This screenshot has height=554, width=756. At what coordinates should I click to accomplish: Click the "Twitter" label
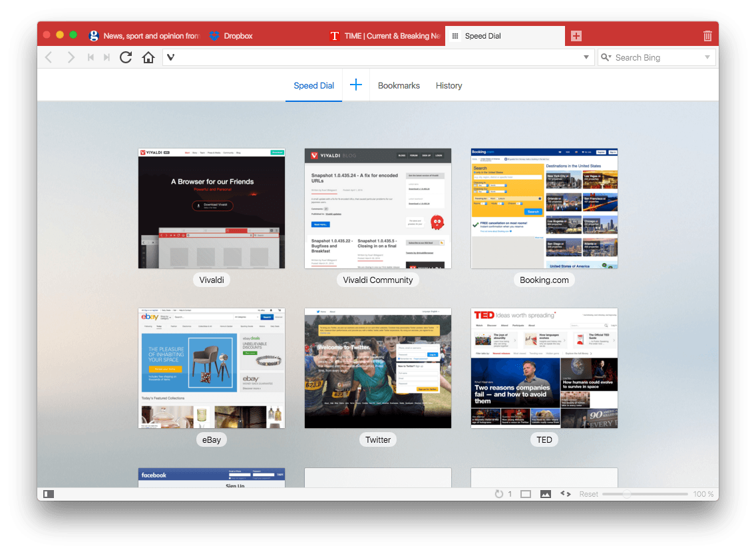378,439
